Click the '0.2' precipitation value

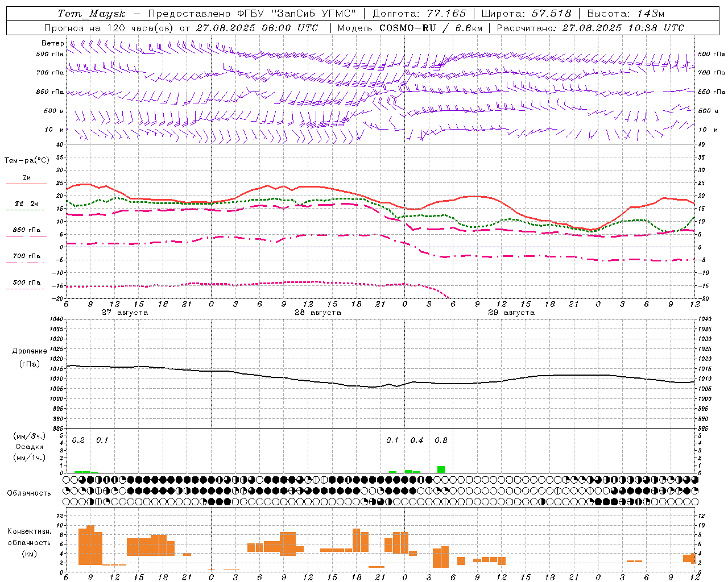point(78,440)
